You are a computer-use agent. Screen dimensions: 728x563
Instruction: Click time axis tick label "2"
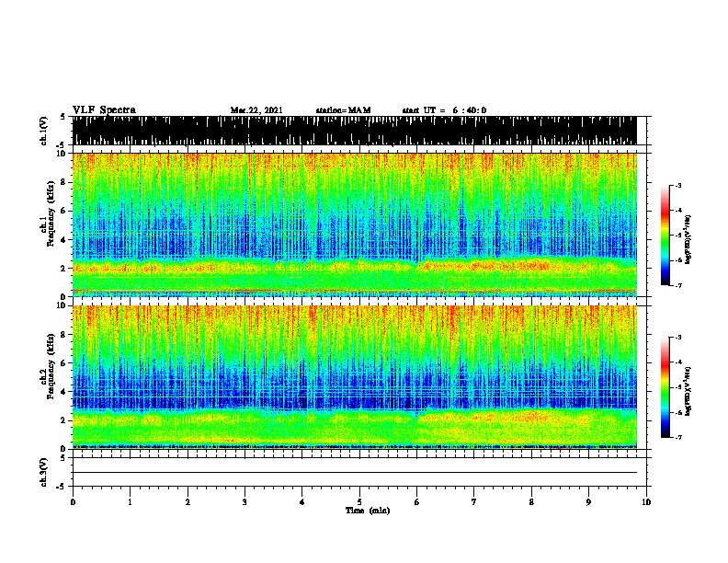188,501
